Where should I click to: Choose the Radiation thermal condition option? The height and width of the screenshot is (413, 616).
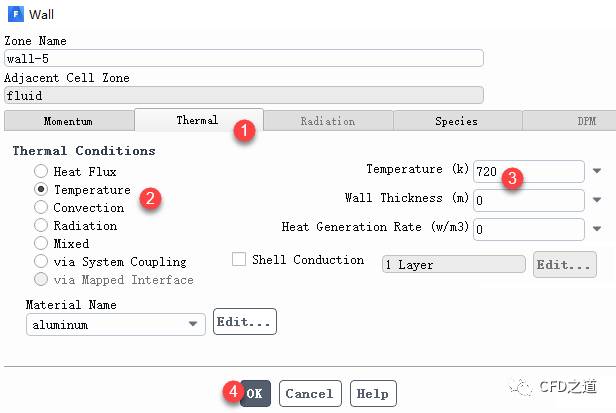[x=41, y=226]
